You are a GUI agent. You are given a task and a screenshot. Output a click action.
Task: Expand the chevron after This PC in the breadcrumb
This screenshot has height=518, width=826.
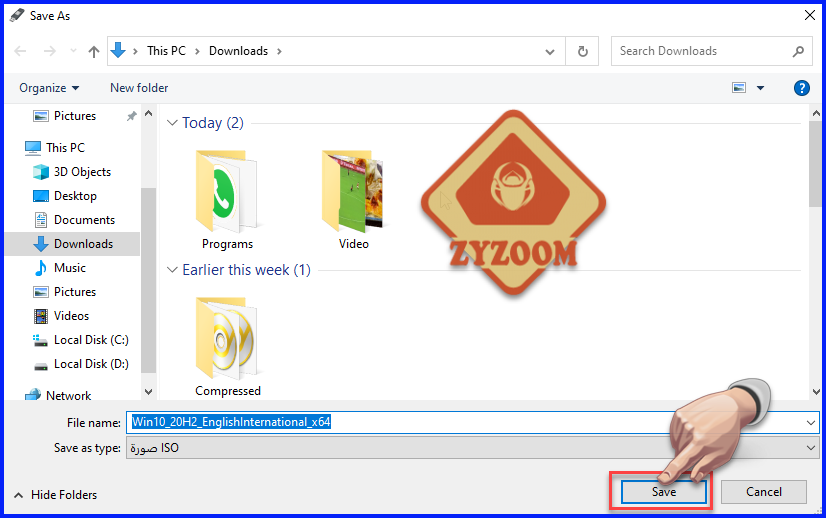pyautogui.click(x=198, y=51)
